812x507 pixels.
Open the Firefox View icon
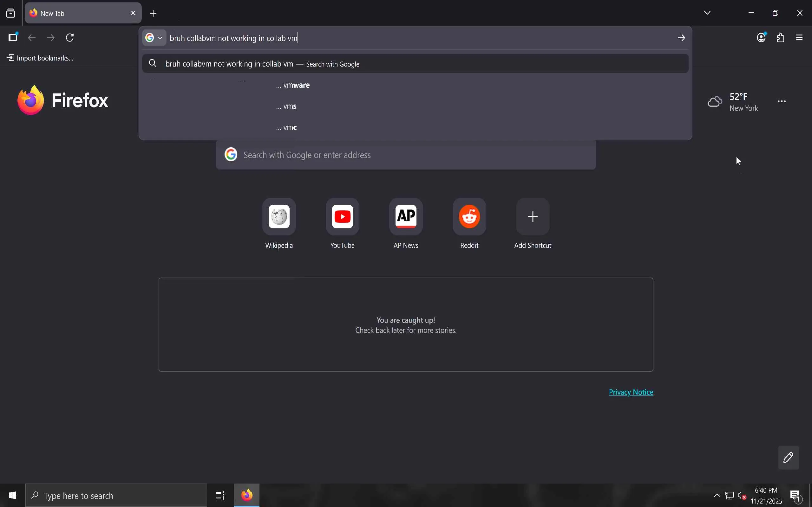point(11,13)
